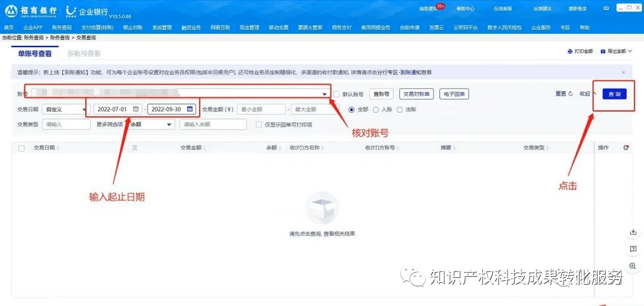644x306 pixels.
Task: Open 现金管理 menu item
Action: point(250,27)
